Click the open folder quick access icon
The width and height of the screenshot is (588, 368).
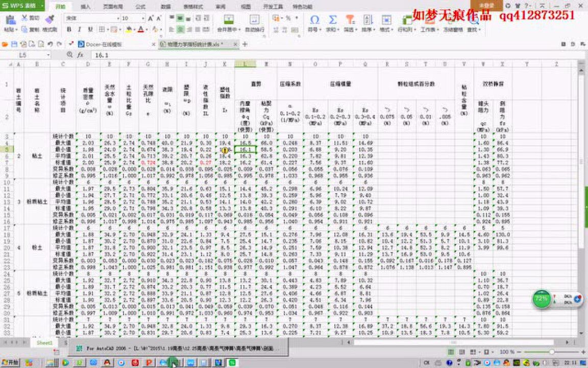[x=5, y=44]
